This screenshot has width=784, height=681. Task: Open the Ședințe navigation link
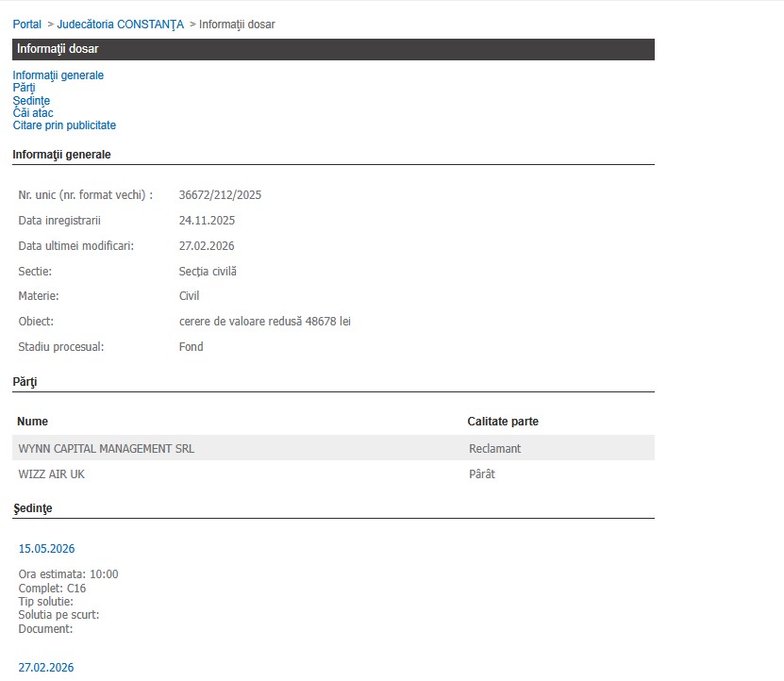click(31, 100)
